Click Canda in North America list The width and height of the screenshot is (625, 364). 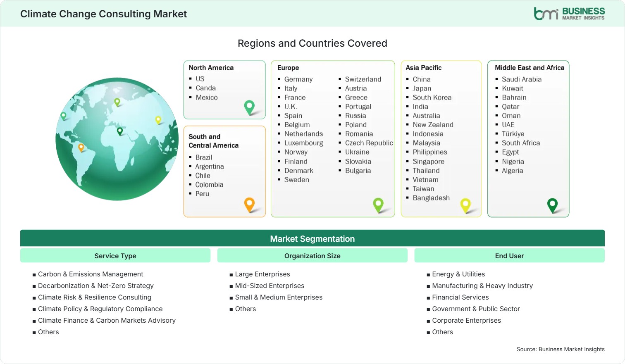click(206, 88)
